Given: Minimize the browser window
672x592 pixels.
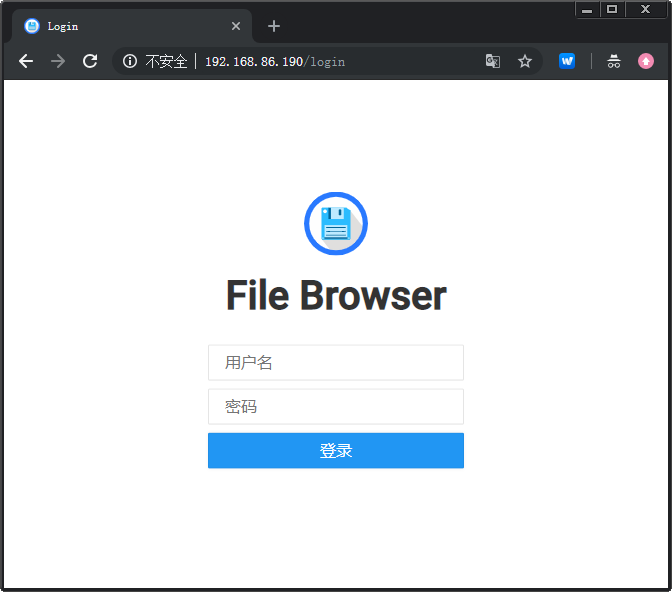Looking at the screenshot, I should tap(587, 9).
